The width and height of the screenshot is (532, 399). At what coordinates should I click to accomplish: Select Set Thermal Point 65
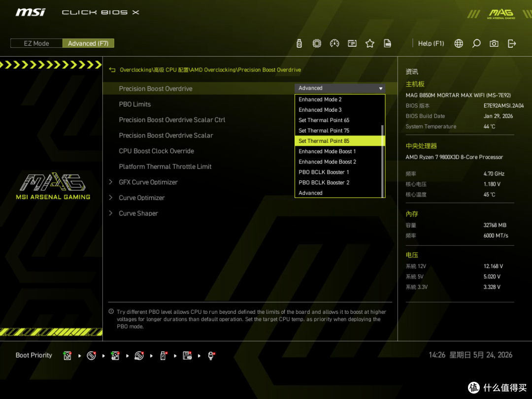pos(340,120)
